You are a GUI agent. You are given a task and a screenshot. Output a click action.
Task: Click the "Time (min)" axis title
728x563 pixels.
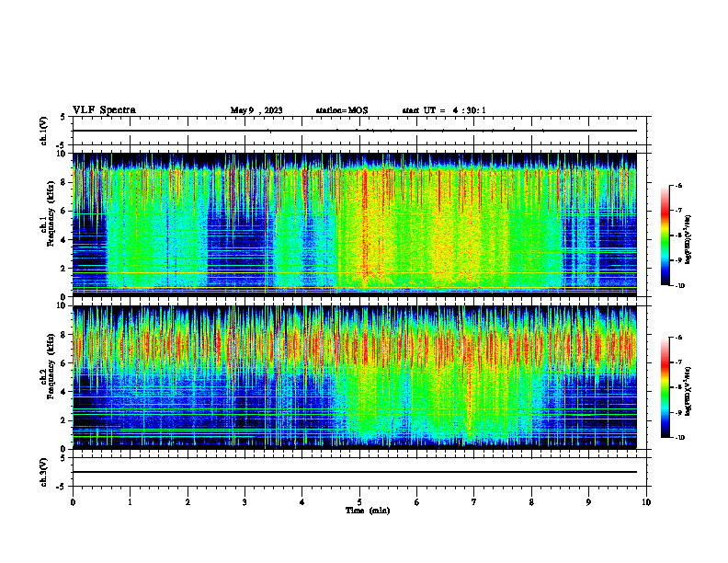pos(368,511)
